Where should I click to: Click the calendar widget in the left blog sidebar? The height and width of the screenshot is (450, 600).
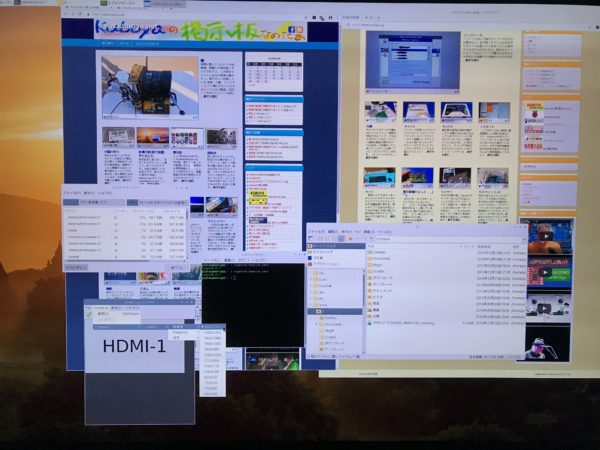(274, 72)
